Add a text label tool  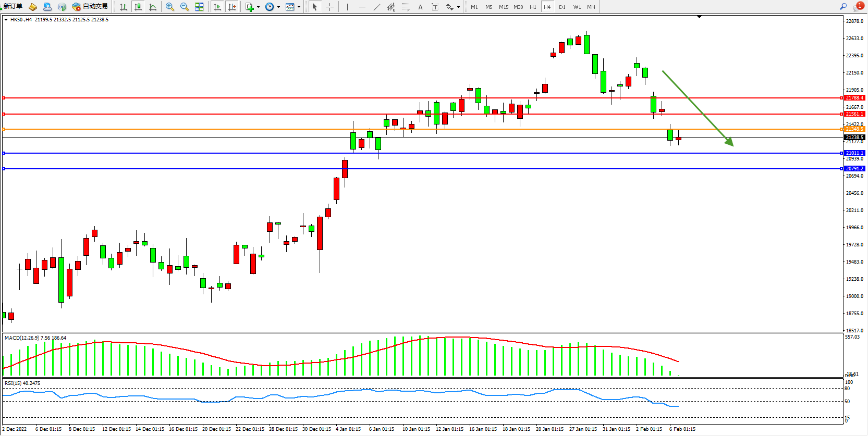[x=420, y=7]
